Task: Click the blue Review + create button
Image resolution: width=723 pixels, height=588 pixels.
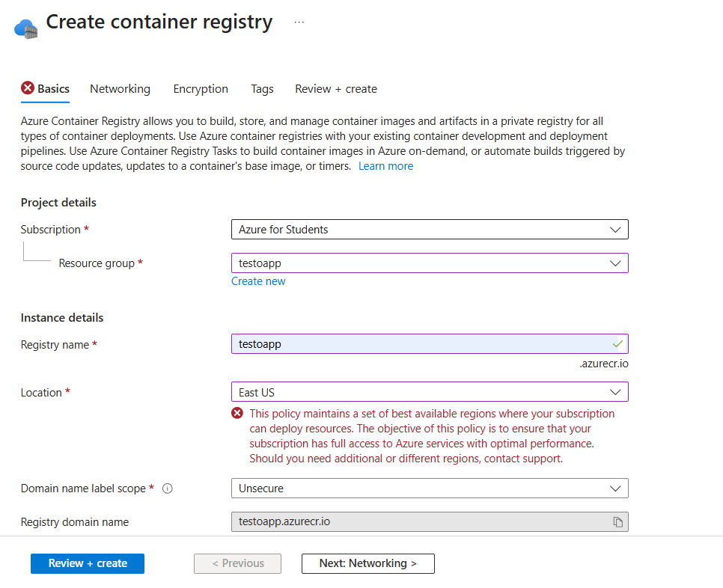Action: pyautogui.click(x=88, y=563)
